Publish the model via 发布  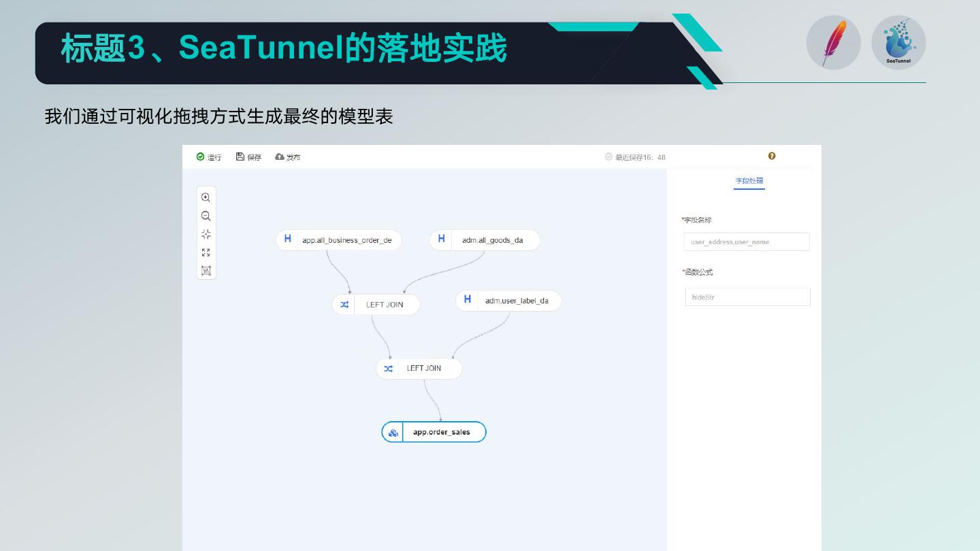288,157
